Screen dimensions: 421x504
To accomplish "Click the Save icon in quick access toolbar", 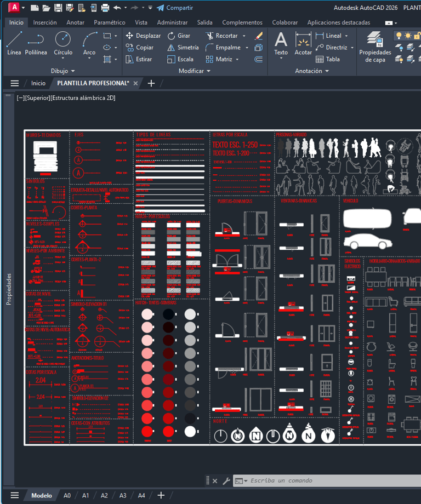I will tap(58, 8).
